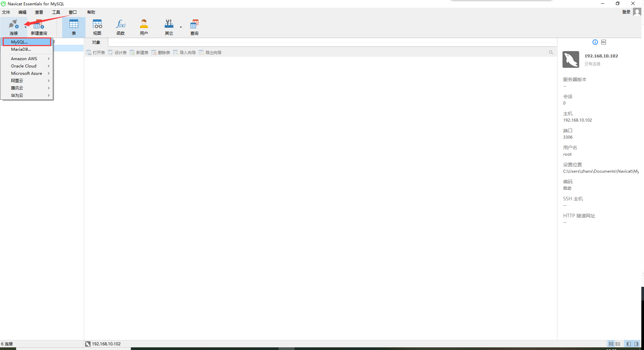Click the settings location path C:\Users\zhans
Image resolution: width=644 pixels, height=350 pixels.
pyautogui.click(x=601, y=171)
